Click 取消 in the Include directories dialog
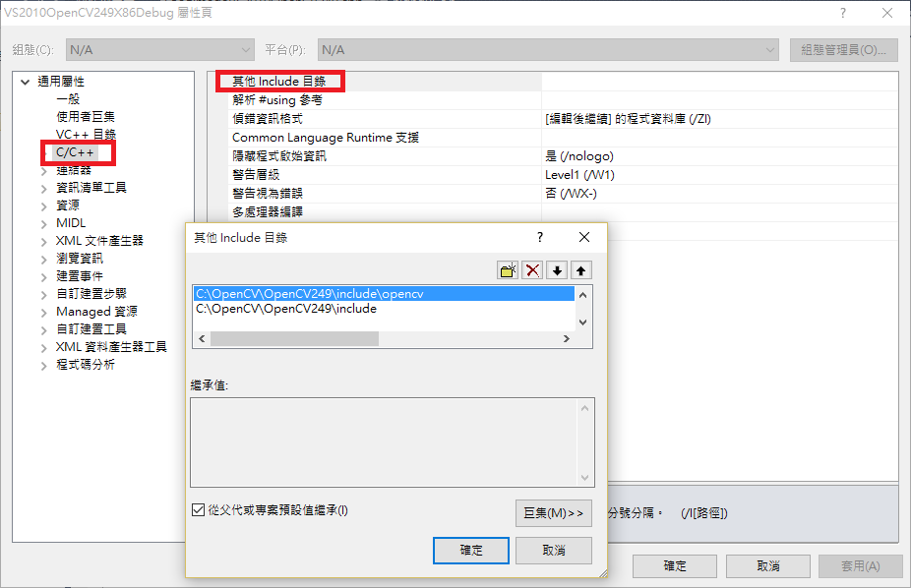Screen dimensions: 911x588 pyautogui.click(x=554, y=551)
